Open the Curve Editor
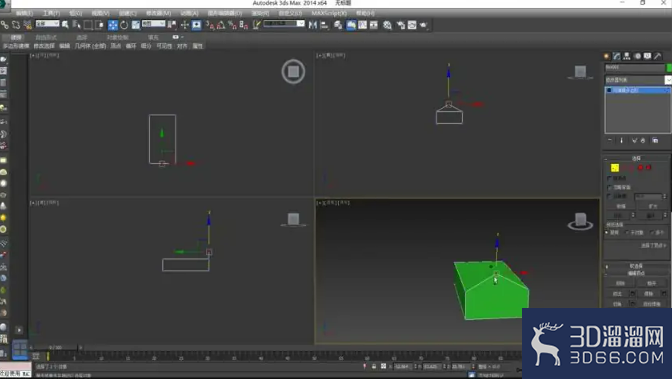The height and width of the screenshot is (379, 672). [x=363, y=25]
